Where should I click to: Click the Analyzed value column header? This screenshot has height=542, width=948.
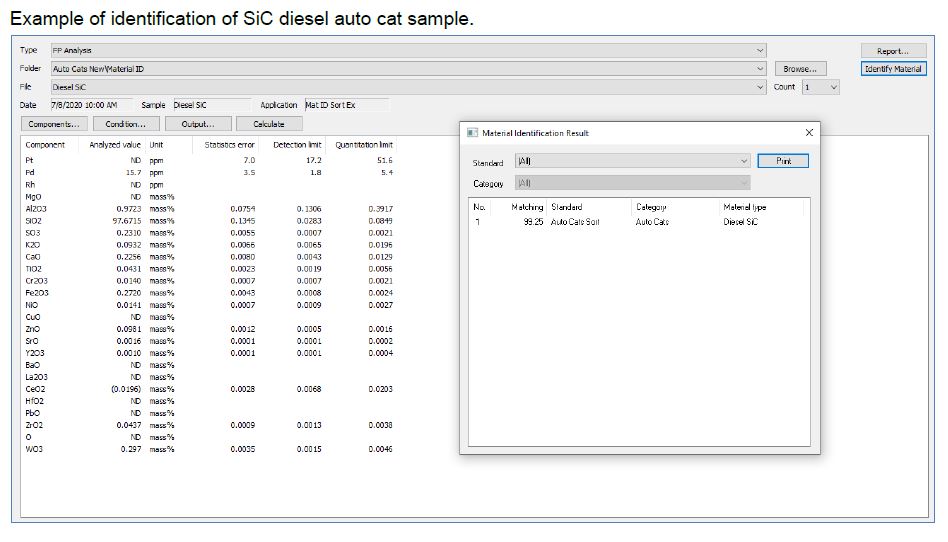[117, 145]
